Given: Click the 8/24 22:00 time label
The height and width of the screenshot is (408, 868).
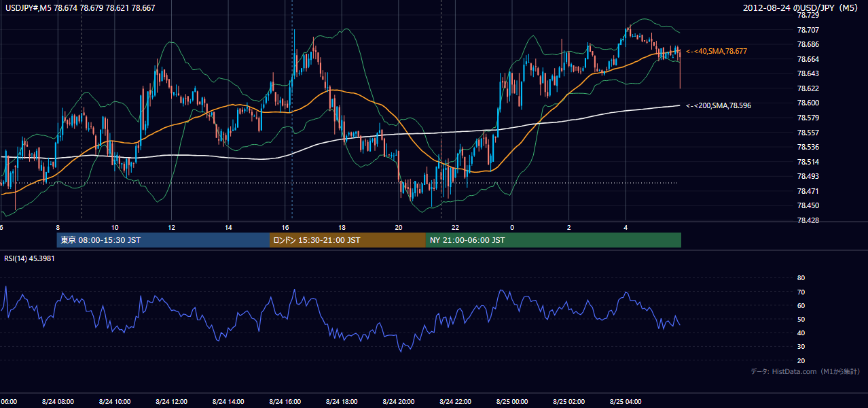Looking at the screenshot, I should point(455,401).
